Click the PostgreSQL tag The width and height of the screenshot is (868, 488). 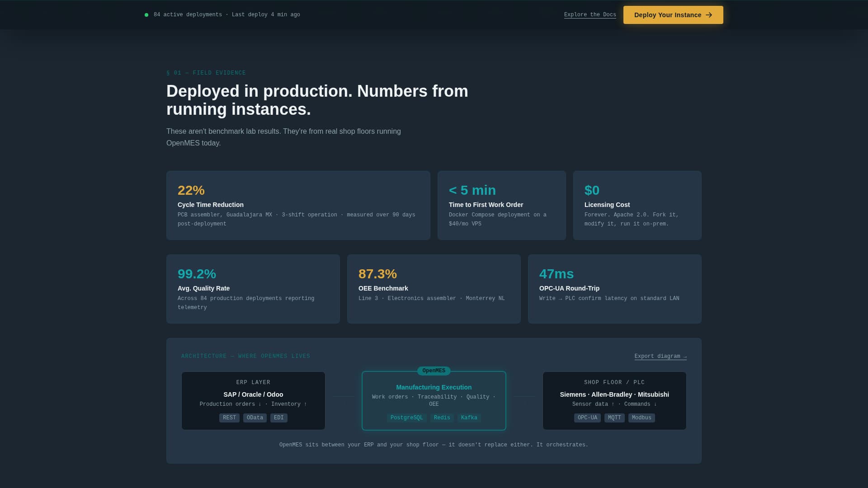click(x=407, y=418)
